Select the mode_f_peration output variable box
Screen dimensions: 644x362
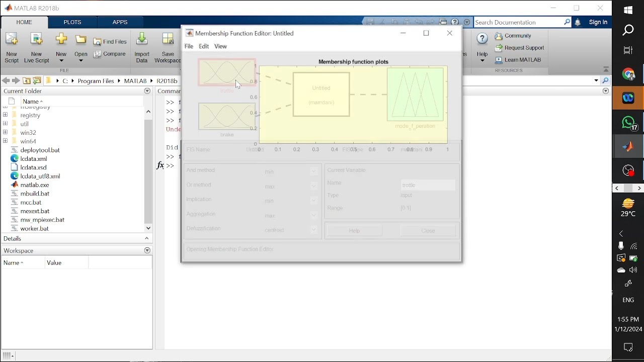pyautogui.click(x=416, y=94)
